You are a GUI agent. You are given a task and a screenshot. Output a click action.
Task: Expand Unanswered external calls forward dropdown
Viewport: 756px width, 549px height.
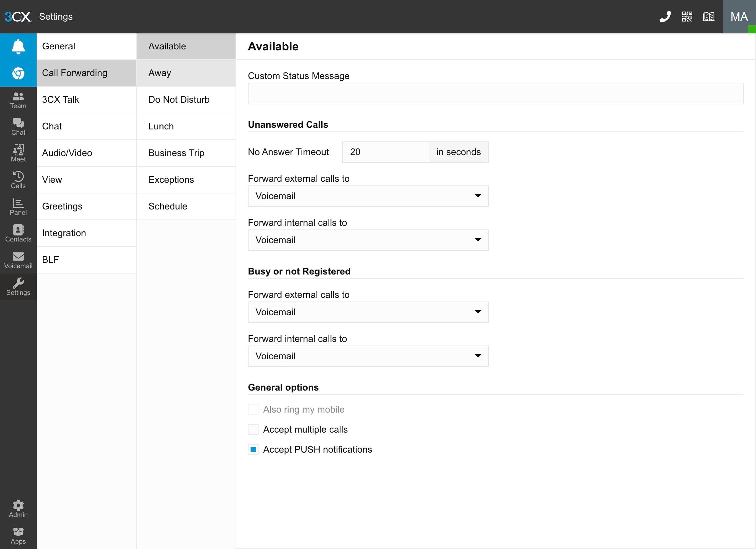coord(368,196)
